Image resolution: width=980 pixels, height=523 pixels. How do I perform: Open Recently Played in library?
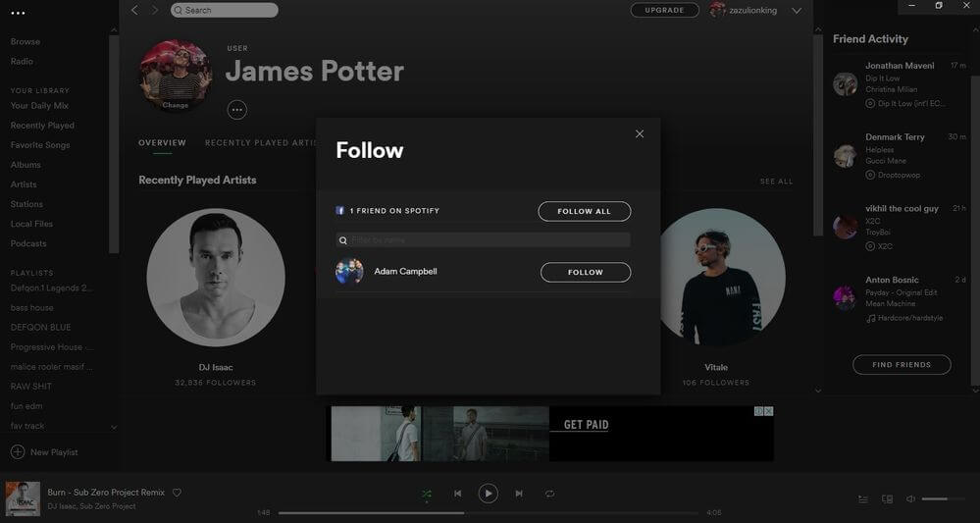pyautogui.click(x=42, y=125)
